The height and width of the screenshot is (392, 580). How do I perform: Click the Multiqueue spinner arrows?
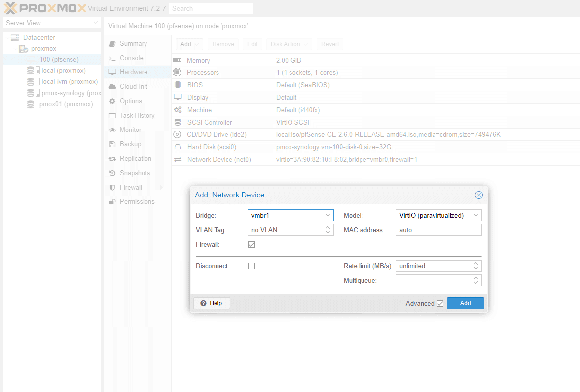[x=476, y=280]
